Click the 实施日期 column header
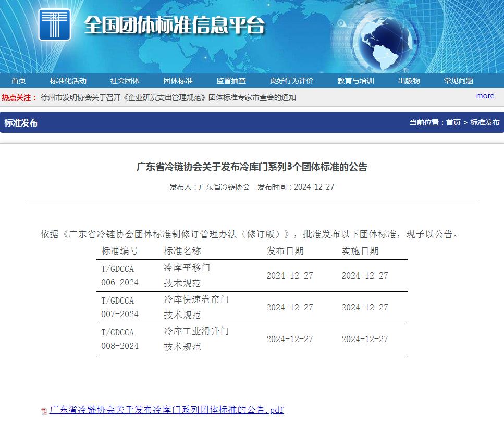The width and height of the screenshot is (504, 427). coord(360,251)
